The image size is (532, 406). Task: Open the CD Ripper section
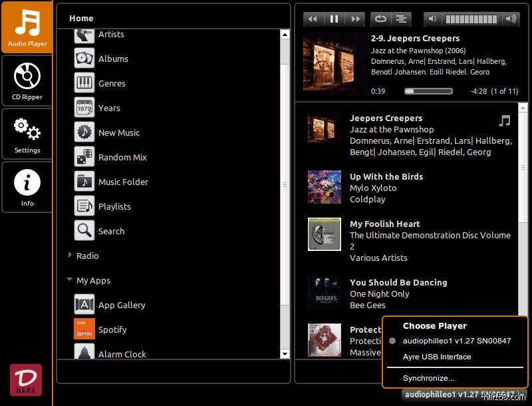(27, 81)
